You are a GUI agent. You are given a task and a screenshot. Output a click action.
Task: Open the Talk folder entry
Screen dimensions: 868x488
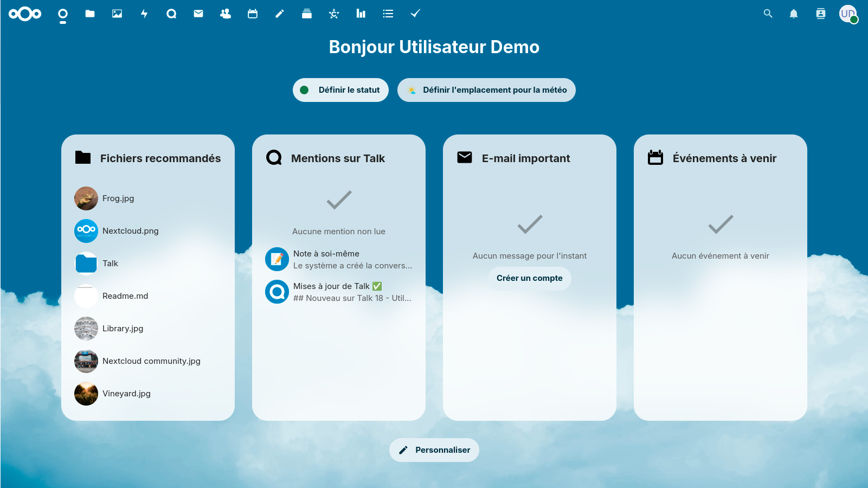pos(148,264)
